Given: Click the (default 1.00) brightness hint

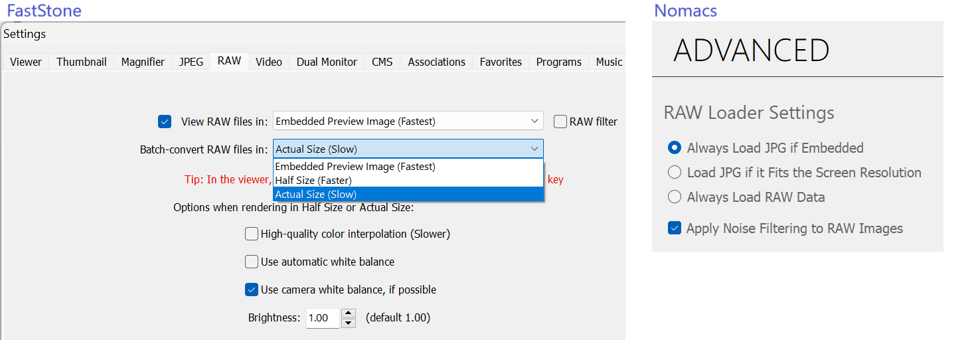Looking at the screenshot, I should (398, 317).
